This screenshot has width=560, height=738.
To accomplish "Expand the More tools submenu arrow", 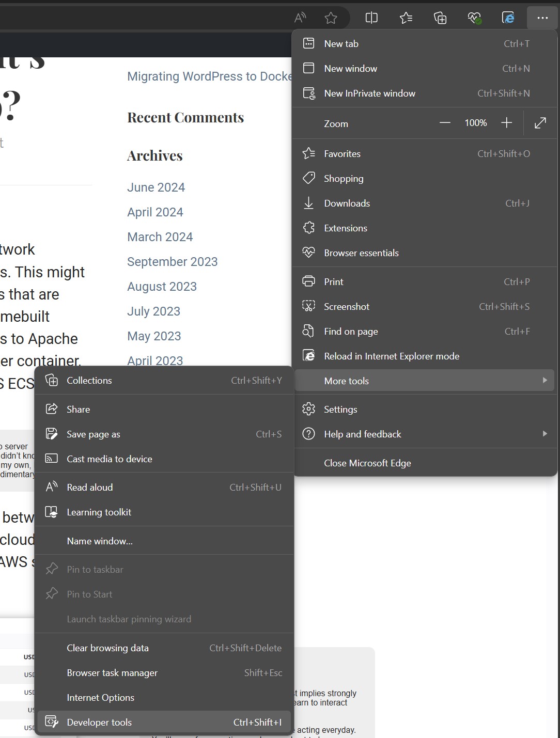I will tap(545, 381).
